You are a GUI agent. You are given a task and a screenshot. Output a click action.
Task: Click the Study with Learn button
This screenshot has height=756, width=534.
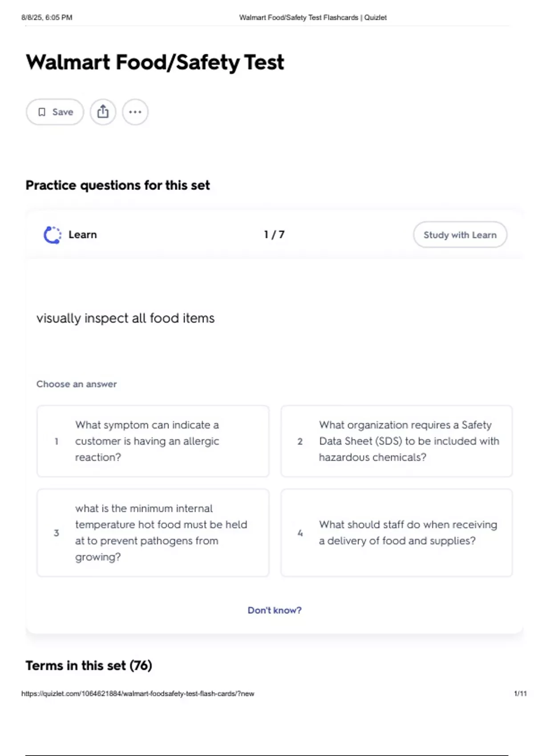pyautogui.click(x=460, y=235)
